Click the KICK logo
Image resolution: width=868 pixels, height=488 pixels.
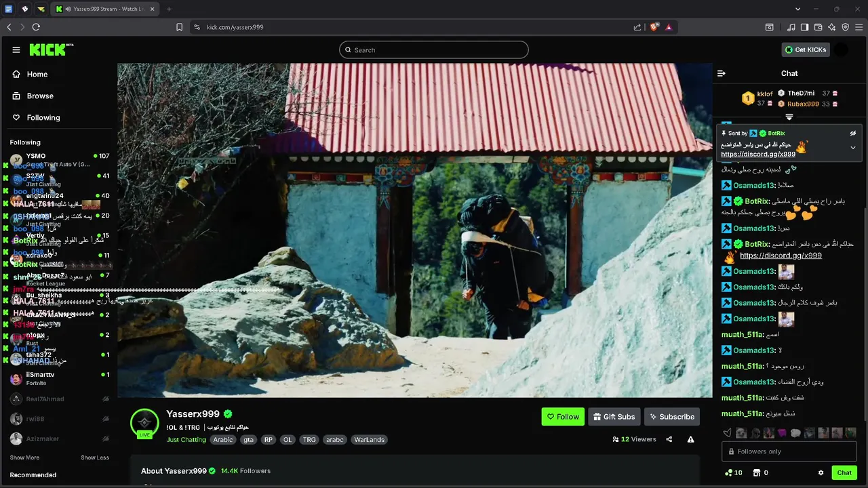(x=51, y=49)
